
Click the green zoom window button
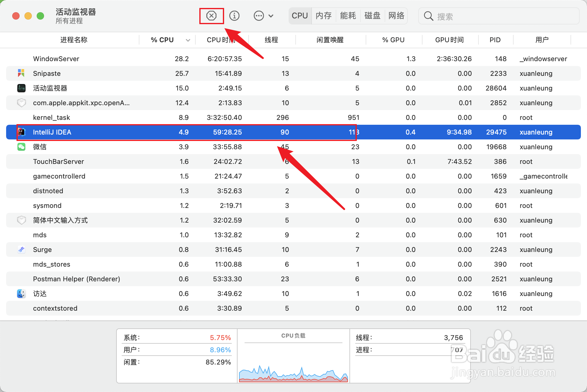coord(40,16)
